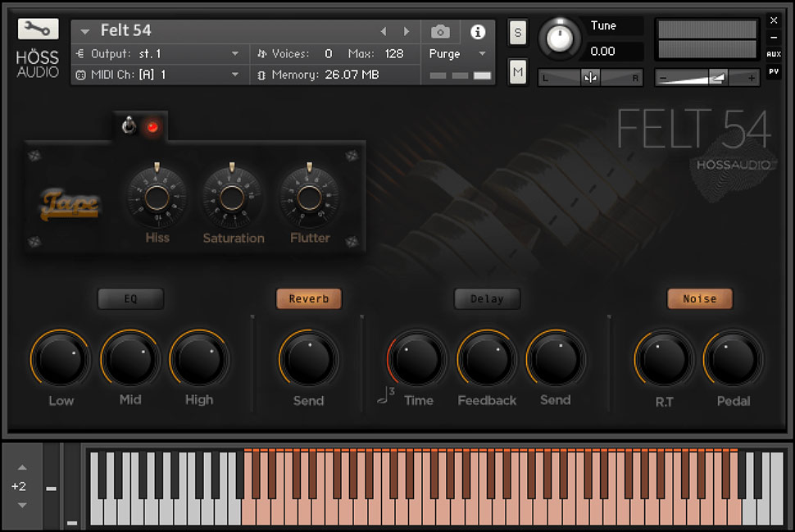Toggle the Reverb section on or off
Image resolution: width=795 pixels, height=532 pixels.
point(309,298)
